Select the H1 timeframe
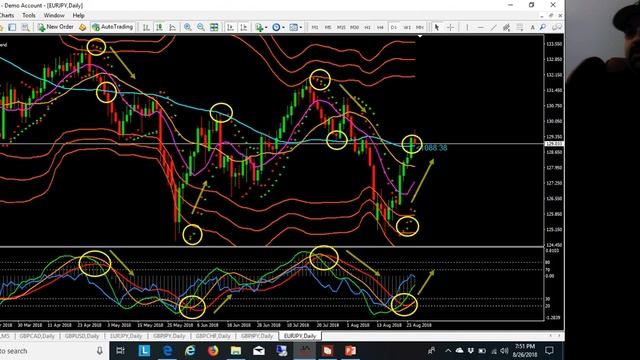Image resolution: width=640 pixels, height=360 pixels. coord(367,27)
